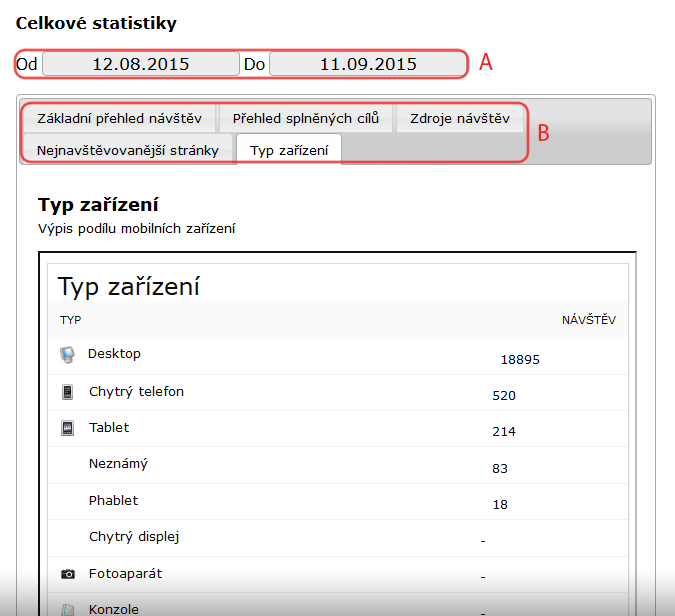Click the Od date field showing 12.08.2015

(140, 64)
